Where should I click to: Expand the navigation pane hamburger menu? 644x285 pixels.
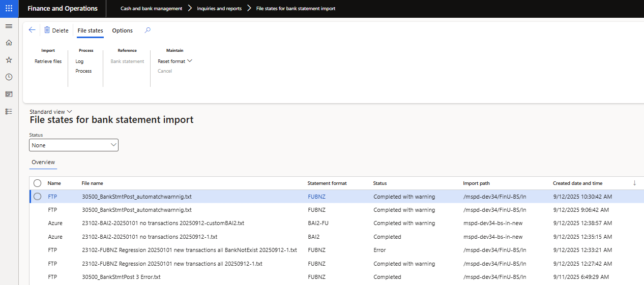[9, 26]
